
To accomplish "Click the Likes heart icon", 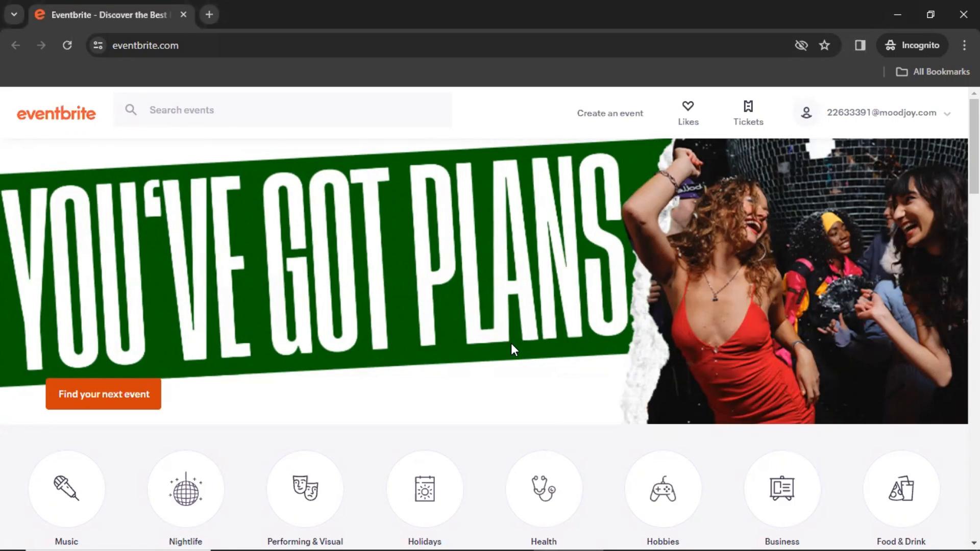I will pos(688,106).
